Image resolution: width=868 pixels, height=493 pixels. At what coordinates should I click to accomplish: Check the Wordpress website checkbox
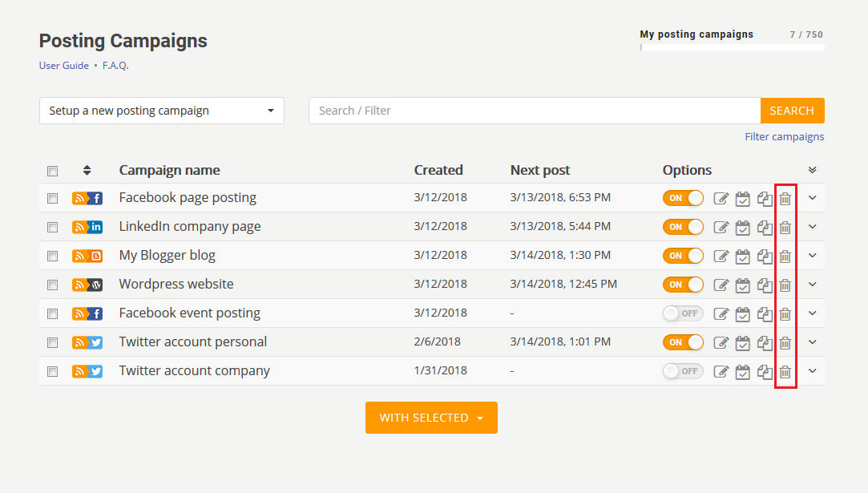[x=53, y=285]
